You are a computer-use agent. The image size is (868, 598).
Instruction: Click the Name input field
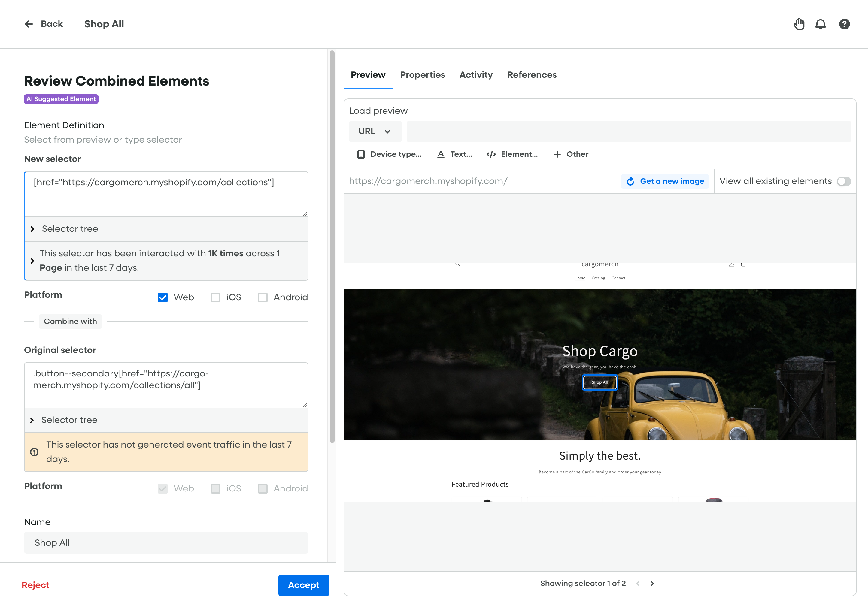166,542
